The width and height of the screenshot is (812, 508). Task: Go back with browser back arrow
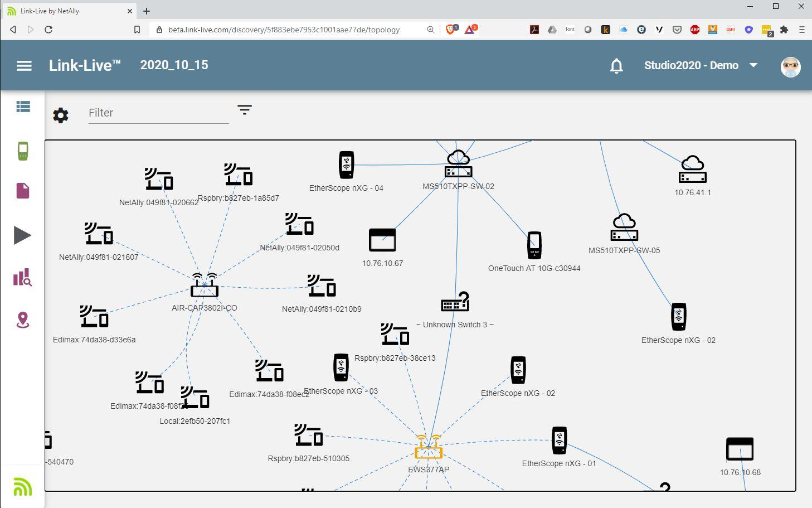[x=13, y=30]
